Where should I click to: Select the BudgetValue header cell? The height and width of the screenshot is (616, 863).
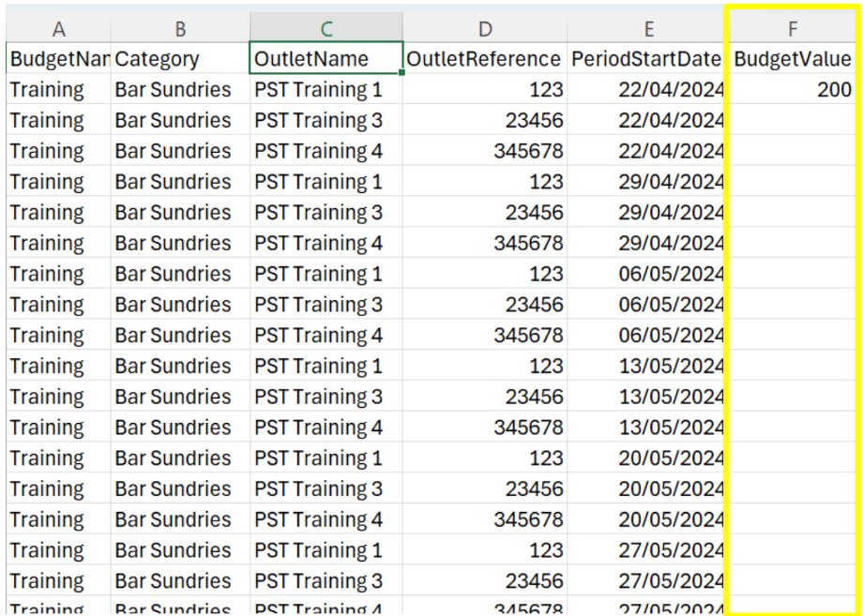[x=792, y=59]
